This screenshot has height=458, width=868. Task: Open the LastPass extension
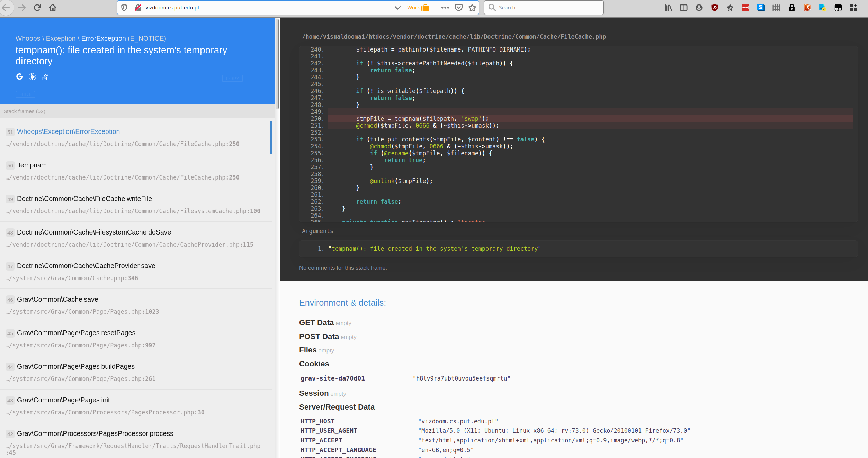tap(745, 7)
